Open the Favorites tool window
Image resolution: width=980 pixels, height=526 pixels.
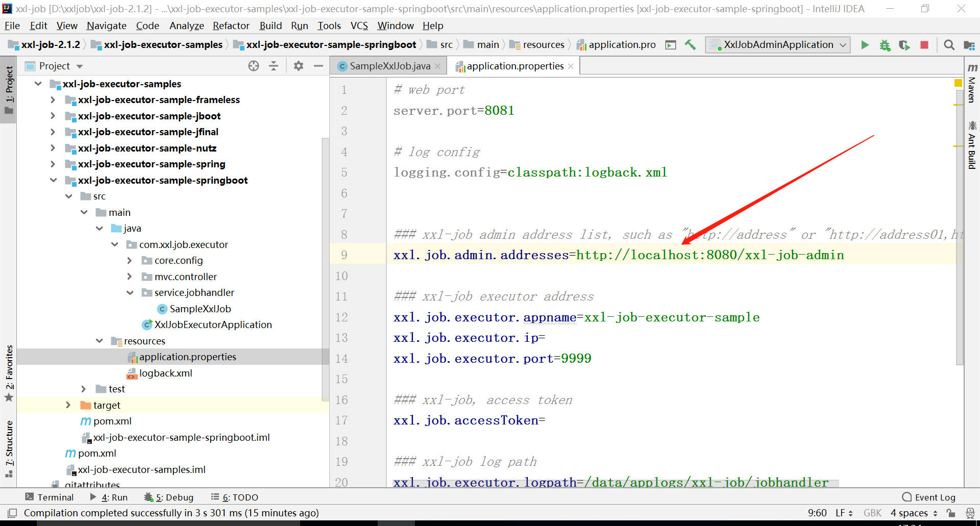click(x=9, y=373)
